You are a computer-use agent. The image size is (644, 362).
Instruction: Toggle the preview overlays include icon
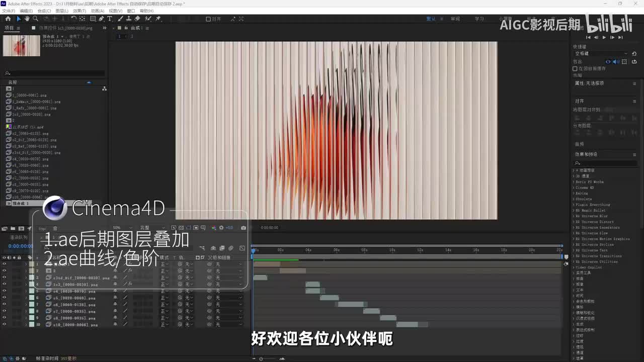624,62
